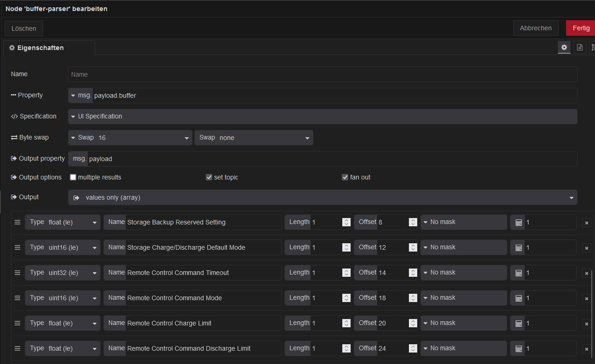Delete the Remote Control Command Discharge Limit row

coord(586,349)
